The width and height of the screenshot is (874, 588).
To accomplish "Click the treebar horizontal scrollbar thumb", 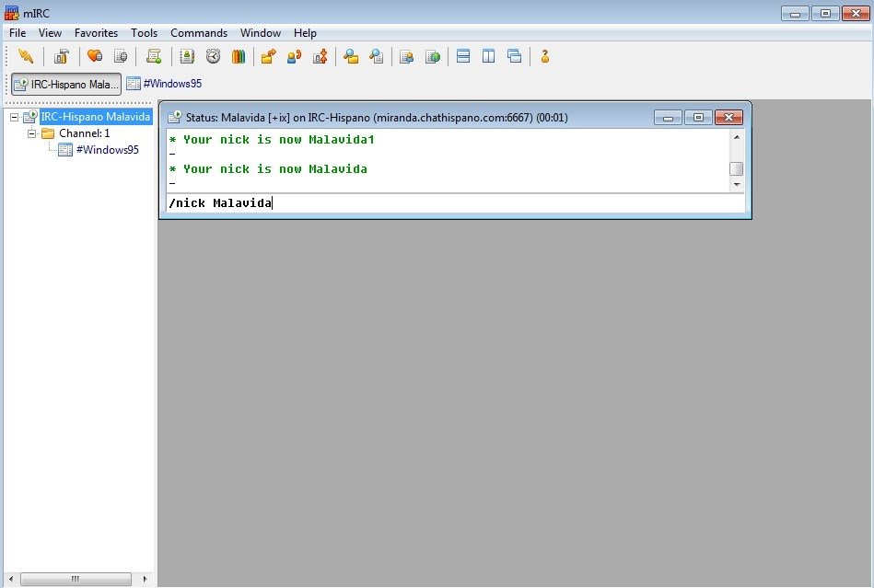I will click(76, 579).
